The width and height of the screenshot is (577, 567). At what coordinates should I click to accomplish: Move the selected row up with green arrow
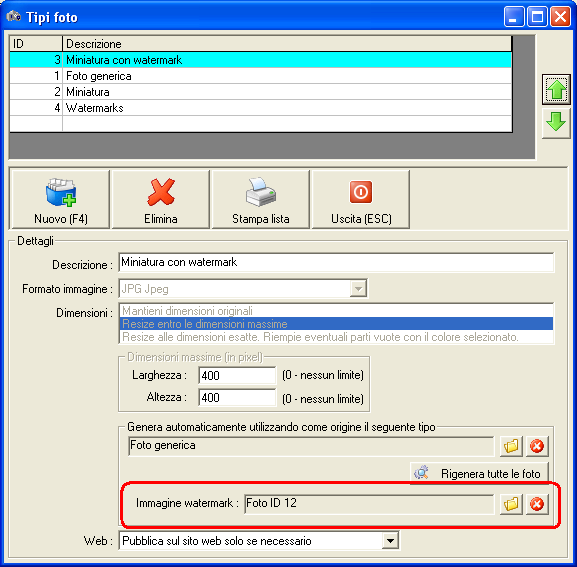(x=556, y=89)
